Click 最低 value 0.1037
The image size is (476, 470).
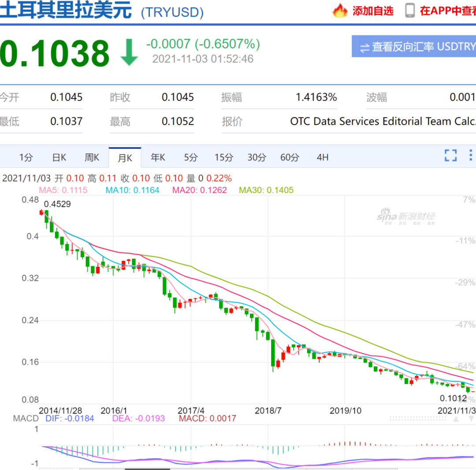pyautogui.click(x=67, y=122)
